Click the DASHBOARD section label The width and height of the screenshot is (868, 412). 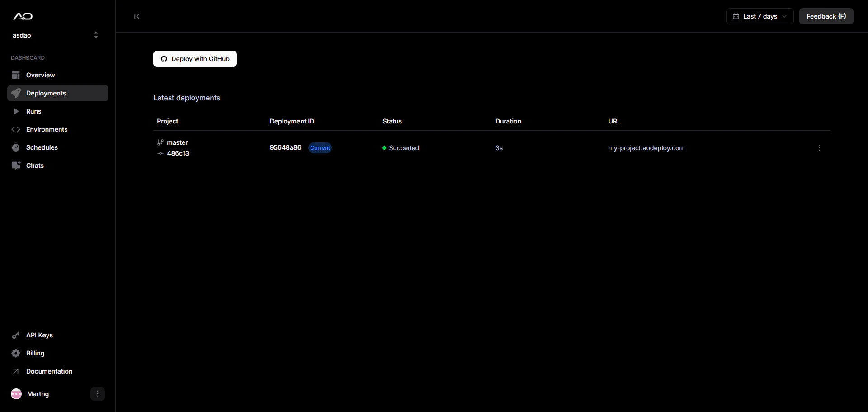(28, 58)
